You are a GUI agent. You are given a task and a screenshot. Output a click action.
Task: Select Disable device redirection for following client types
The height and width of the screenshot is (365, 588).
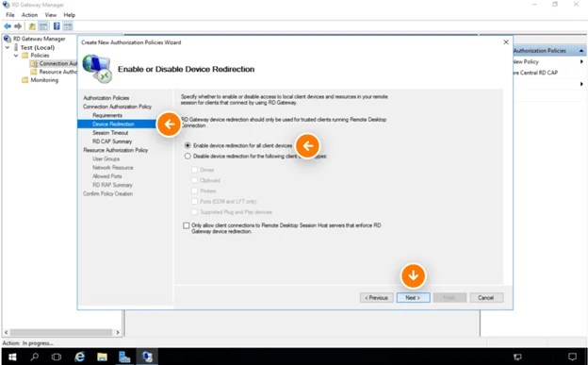188,157
